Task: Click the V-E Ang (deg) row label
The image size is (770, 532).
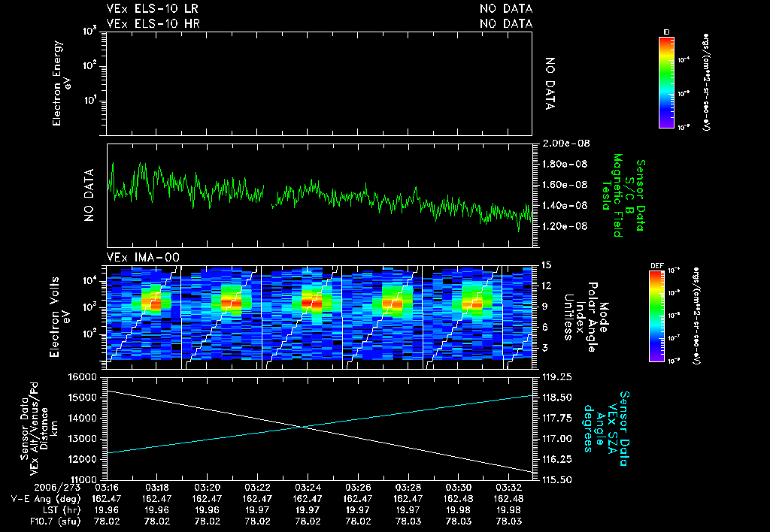Action: click(46, 499)
